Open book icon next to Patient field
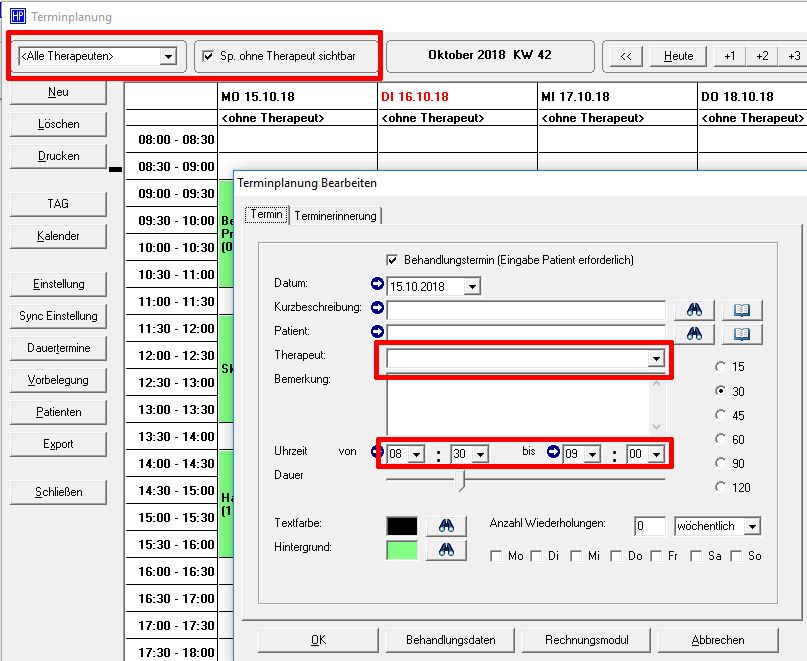 [x=741, y=334]
